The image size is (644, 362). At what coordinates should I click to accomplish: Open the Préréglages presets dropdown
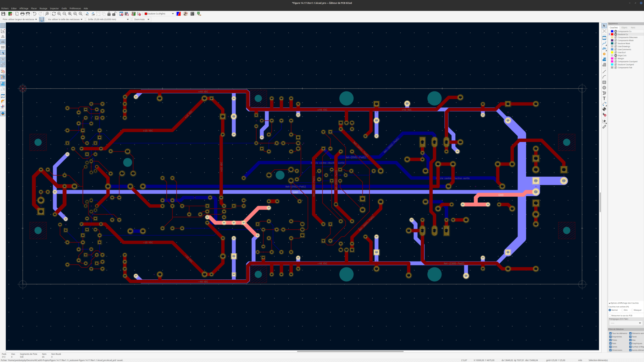point(625,323)
